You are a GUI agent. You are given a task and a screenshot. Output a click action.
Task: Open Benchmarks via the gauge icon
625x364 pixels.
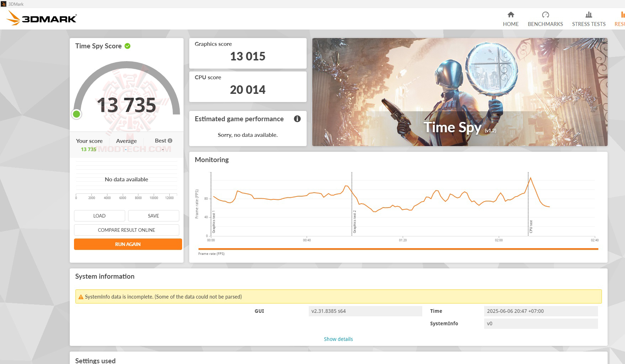click(545, 15)
